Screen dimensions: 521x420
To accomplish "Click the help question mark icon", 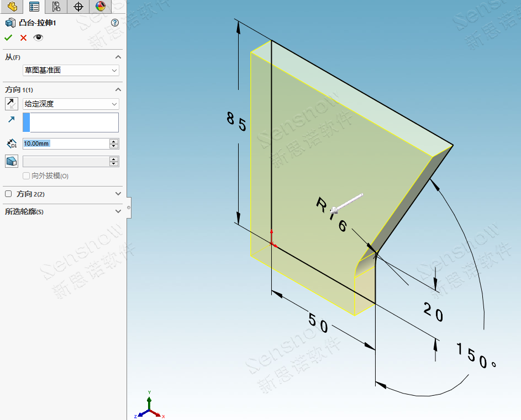I will pos(115,23).
